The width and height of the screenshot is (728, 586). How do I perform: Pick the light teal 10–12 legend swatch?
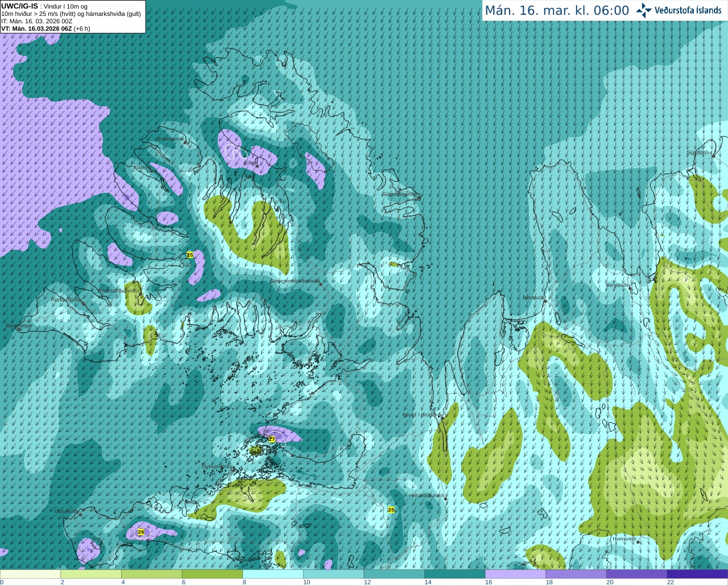click(333, 574)
